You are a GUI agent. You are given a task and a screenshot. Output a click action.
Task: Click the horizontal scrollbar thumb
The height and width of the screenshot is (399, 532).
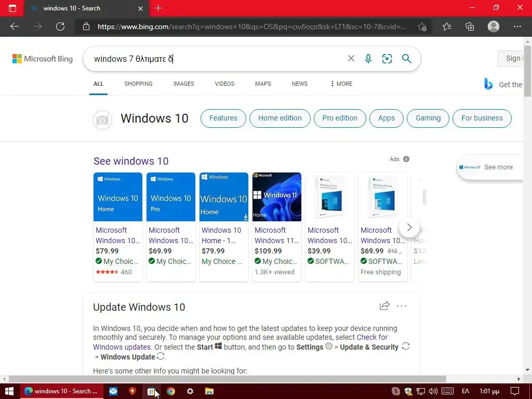point(228,379)
